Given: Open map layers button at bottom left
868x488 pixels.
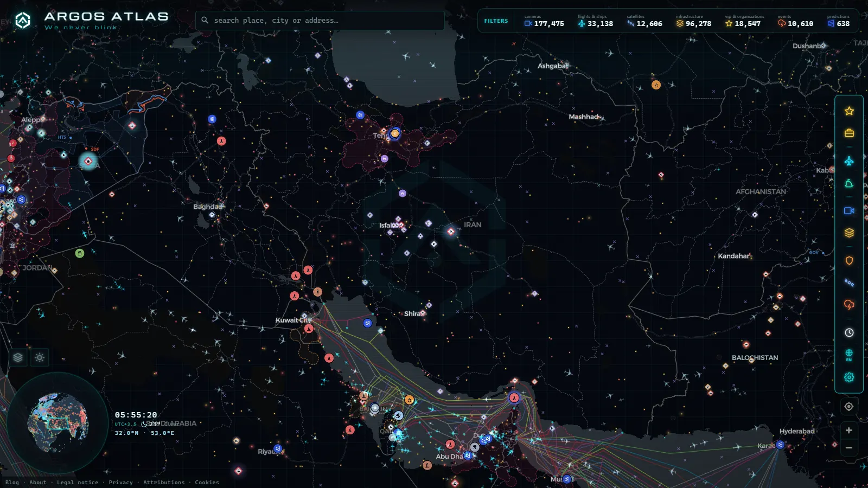Looking at the screenshot, I should pyautogui.click(x=18, y=357).
